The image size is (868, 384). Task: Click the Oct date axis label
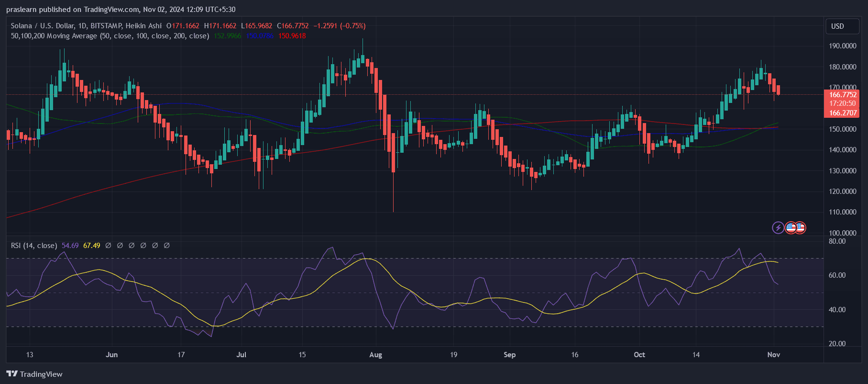(639, 355)
